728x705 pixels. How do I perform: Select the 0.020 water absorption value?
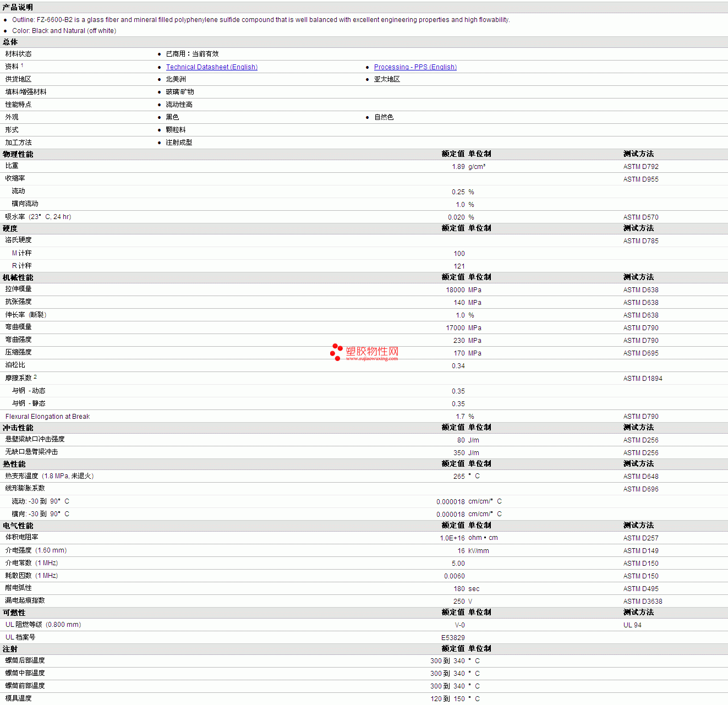tap(456, 217)
